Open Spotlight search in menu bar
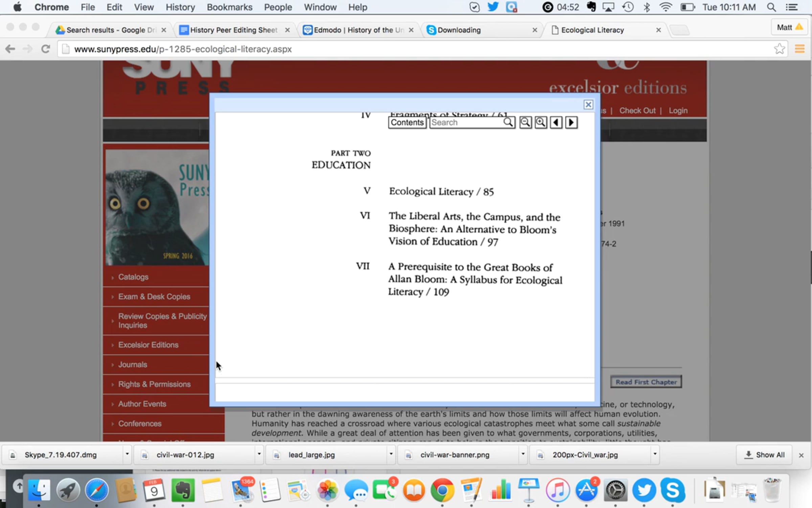 pos(771,7)
